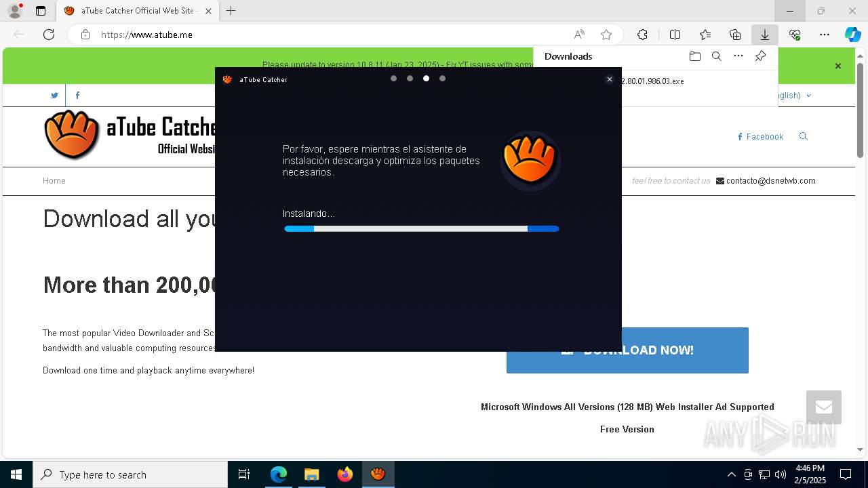Open Edge Settings and more menu
The height and width of the screenshot is (488, 868).
pos(825,35)
